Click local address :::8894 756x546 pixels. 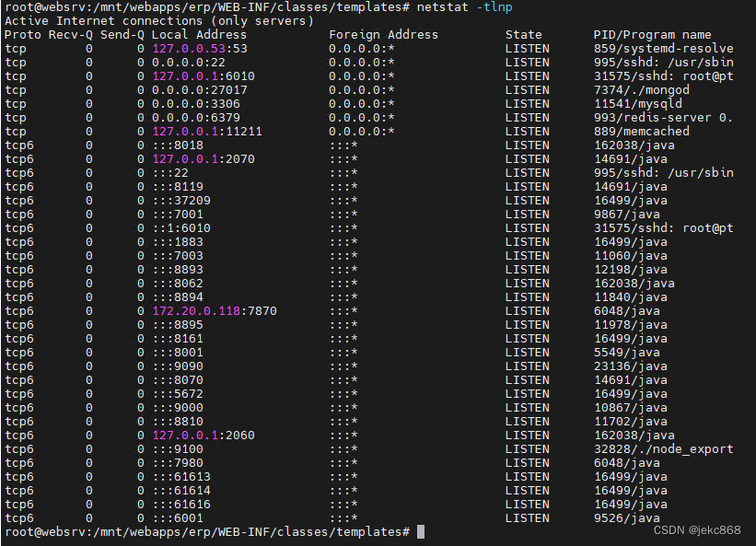tap(178, 297)
